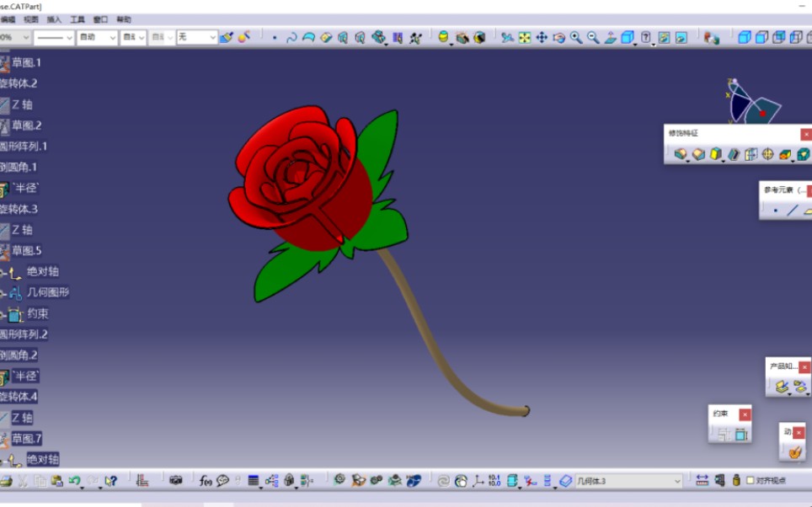This screenshot has height=507, width=812.
Task: Select 旋转体.2 in the tree
Action: click(19, 83)
